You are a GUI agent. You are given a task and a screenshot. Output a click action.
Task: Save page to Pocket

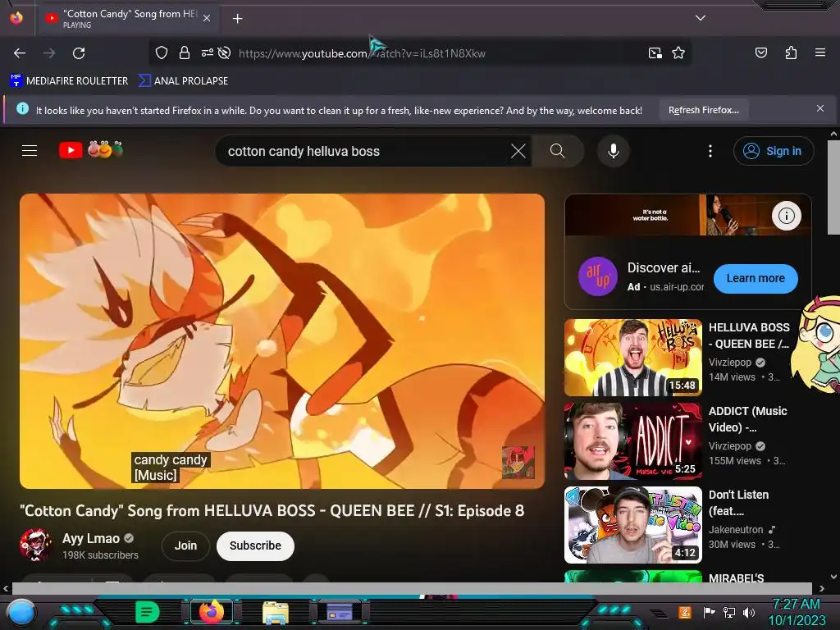(x=760, y=53)
